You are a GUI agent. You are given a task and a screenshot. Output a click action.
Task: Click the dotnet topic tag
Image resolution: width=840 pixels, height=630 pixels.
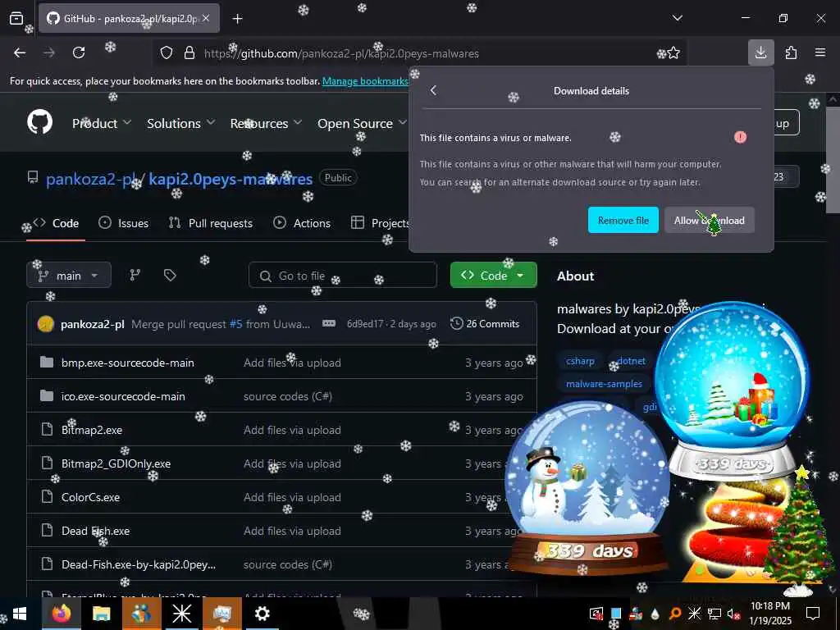click(631, 361)
